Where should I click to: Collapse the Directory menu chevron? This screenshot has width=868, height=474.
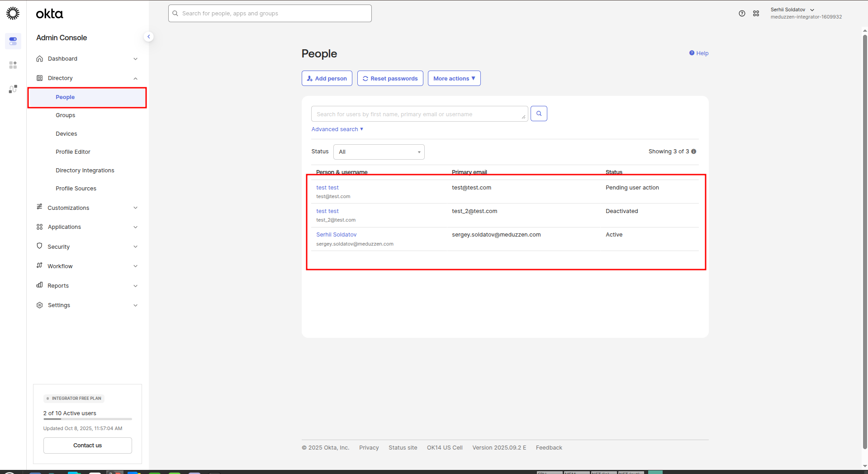(135, 78)
